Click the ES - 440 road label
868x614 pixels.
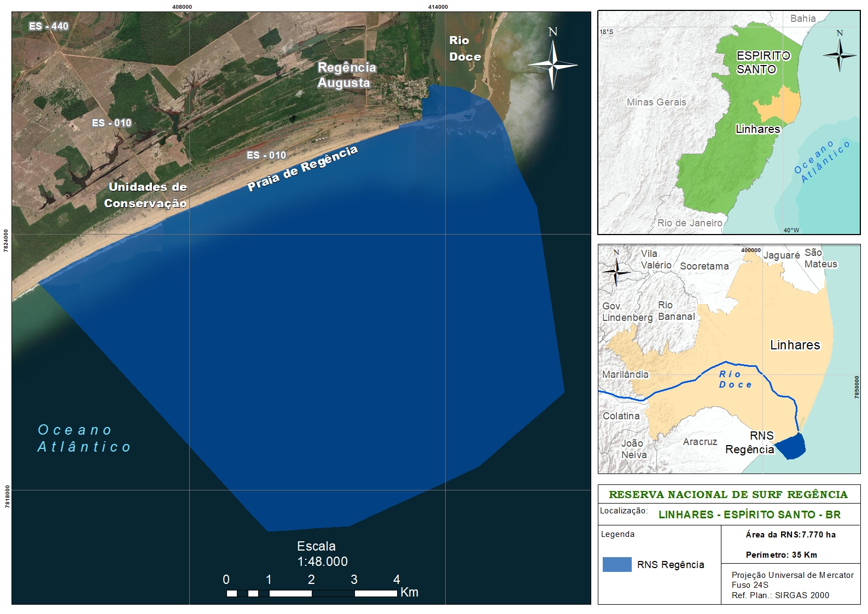point(49,26)
